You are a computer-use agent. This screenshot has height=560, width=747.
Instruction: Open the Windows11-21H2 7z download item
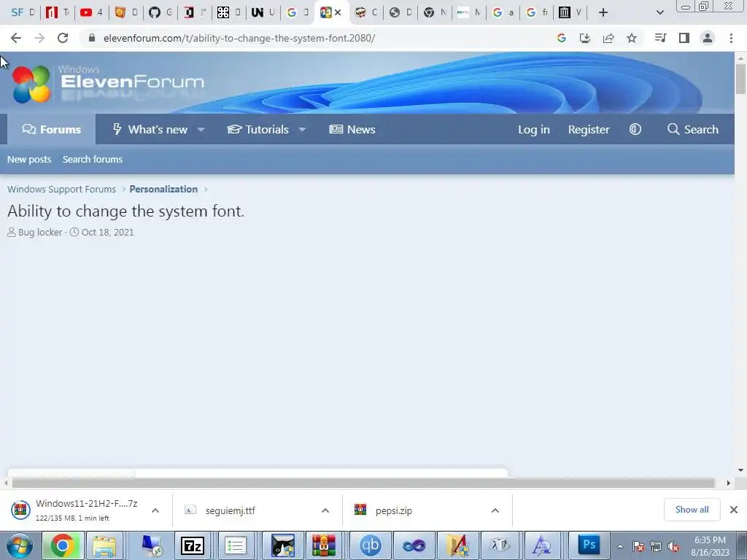click(76, 510)
